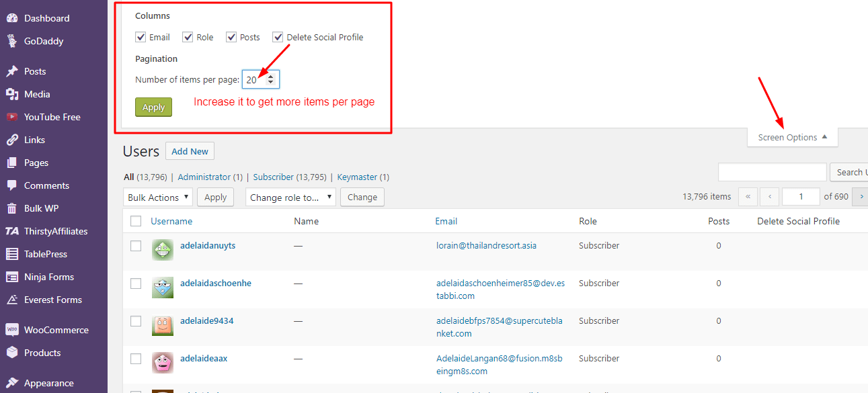Click the Pages icon in sidebar
The height and width of the screenshot is (393, 868).
pos(12,163)
